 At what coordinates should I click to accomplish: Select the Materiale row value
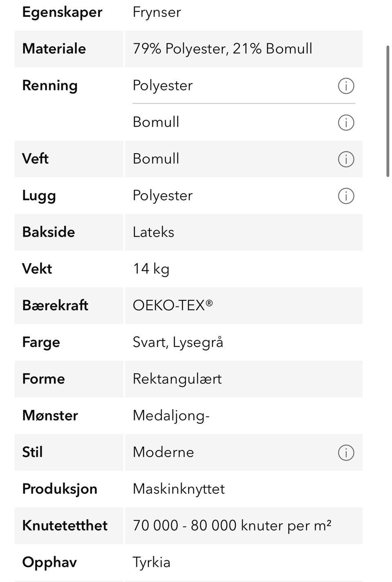pos(222,49)
